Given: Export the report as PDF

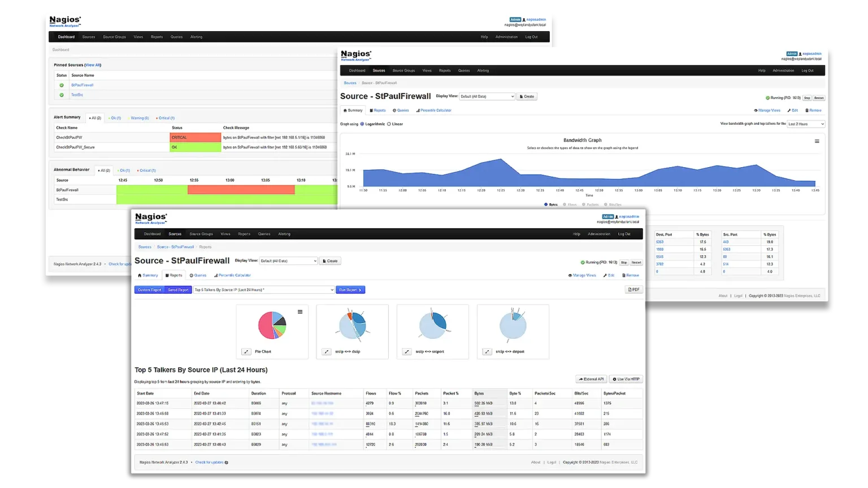Looking at the screenshot, I should 633,290.
